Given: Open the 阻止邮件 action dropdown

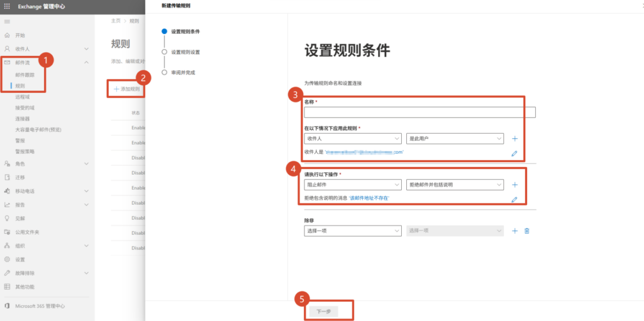Looking at the screenshot, I should click(x=352, y=185).
